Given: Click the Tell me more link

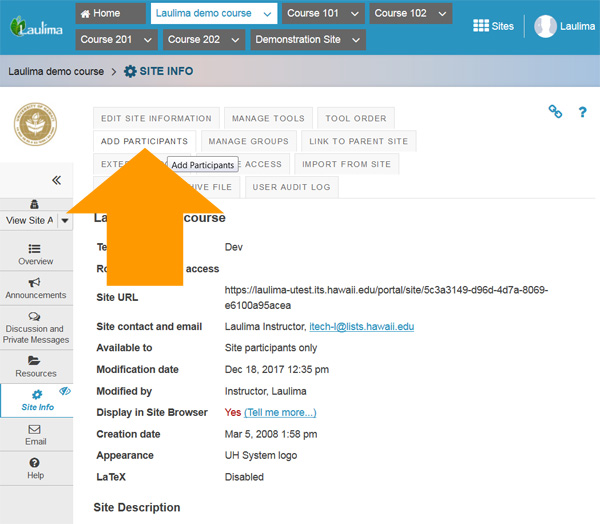Looking at the screenshot, I should (x=280, y=412).
